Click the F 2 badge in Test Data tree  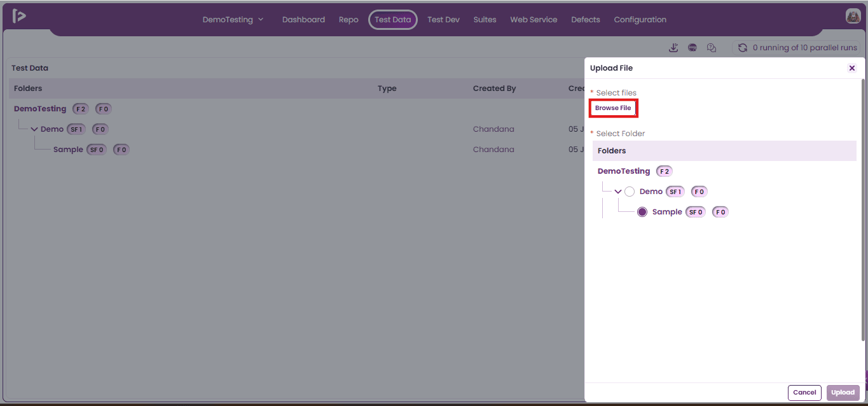point(81,109)
